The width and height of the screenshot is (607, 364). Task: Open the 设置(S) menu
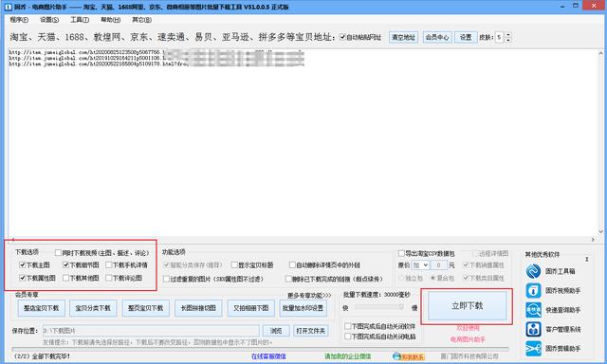click(x=49, y=20)
